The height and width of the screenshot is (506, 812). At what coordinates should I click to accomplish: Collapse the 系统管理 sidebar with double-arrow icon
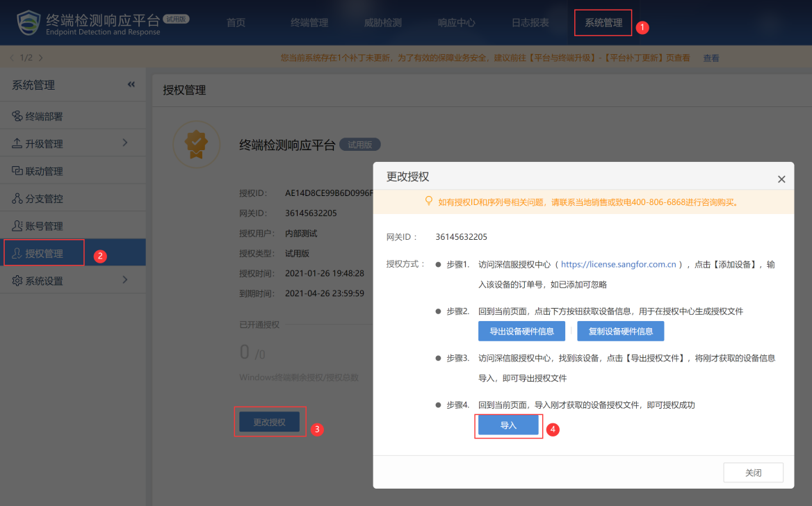pos(131,84)
